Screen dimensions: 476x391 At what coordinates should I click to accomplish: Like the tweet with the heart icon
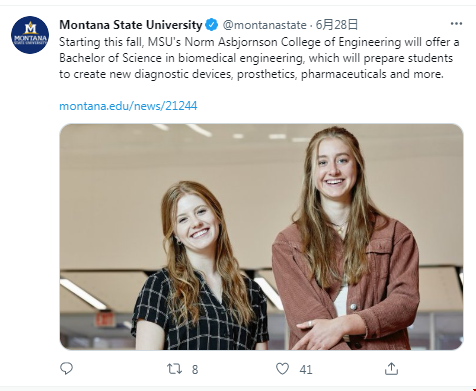(x=282, y=369)
